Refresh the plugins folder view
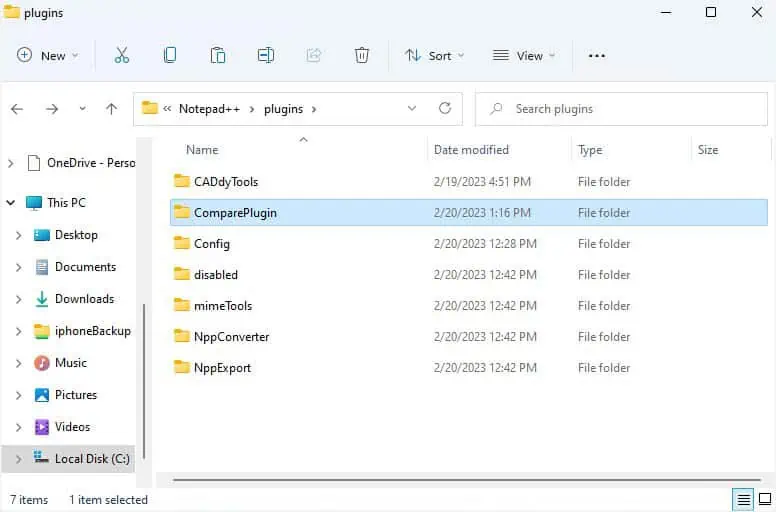Viewport: 776px width, 512px height. coord(445,108)
